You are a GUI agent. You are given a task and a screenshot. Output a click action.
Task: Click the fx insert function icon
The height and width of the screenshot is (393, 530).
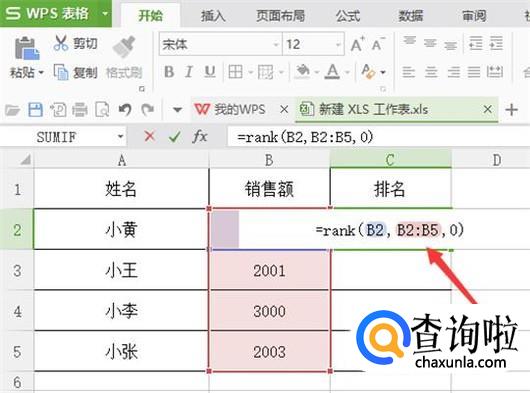click(200, 137)
